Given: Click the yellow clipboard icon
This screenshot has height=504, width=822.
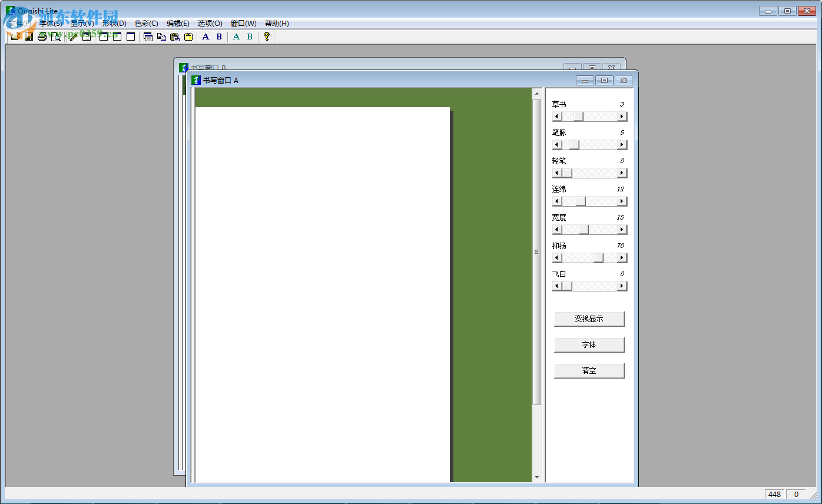Looking at the screenshot, I should tap(188, 37).
